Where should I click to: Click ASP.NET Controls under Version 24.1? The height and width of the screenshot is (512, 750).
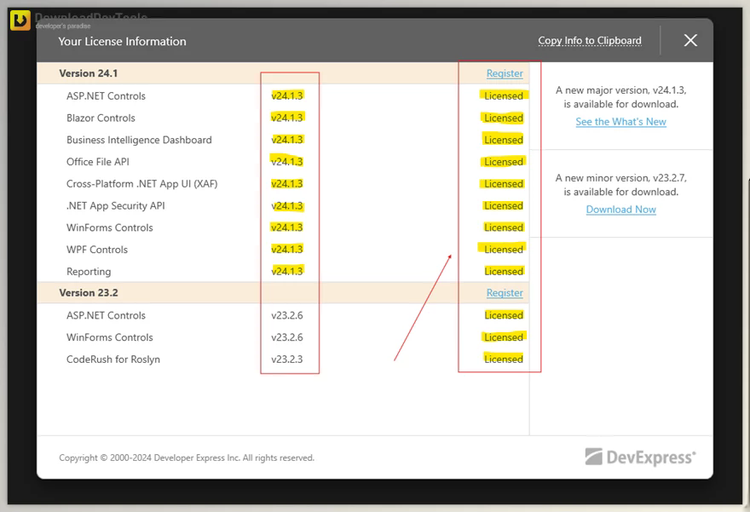(106, 96)
